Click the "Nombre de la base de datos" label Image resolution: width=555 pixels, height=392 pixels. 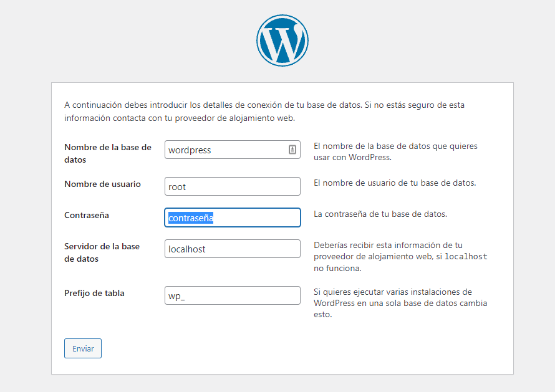tap(108, 153)
